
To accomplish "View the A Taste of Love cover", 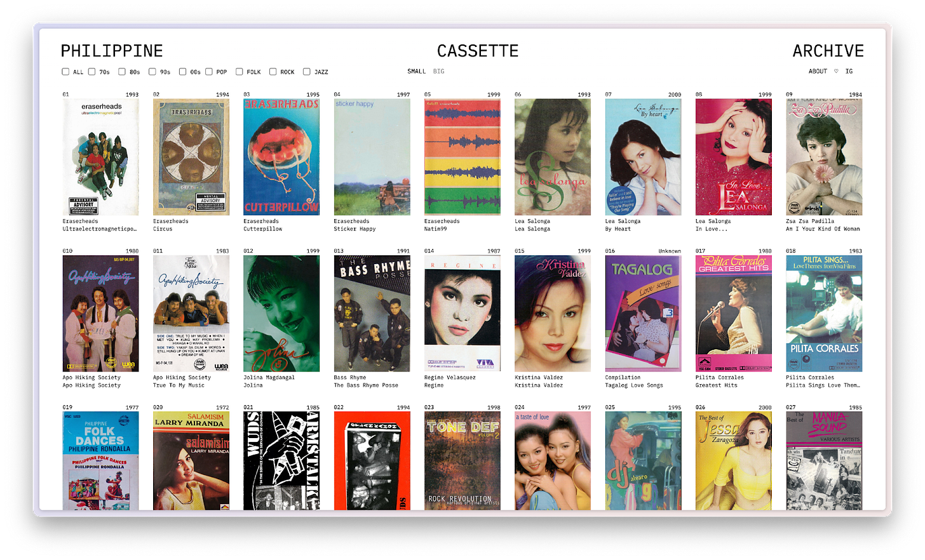I will [553, 461].
